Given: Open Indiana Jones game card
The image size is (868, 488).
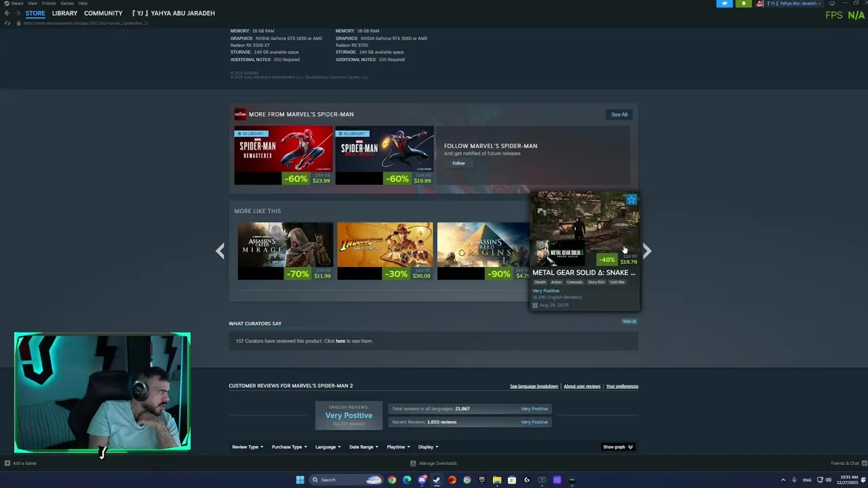Looking at the screenshot, I should tap(384, 251).
